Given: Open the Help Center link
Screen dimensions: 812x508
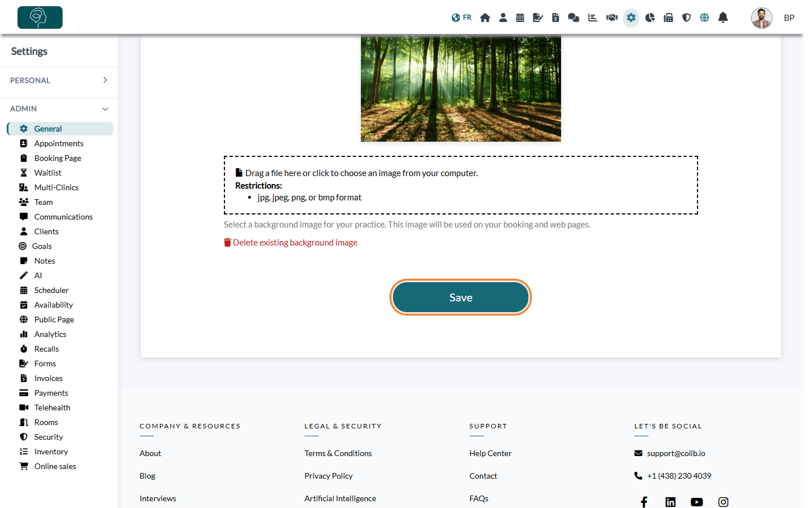Looking at the screenshot, I should (x=491, y=453).
